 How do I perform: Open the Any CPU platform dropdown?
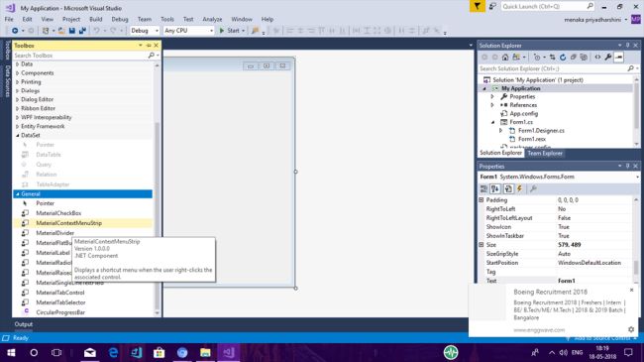[x=189, y=31]
